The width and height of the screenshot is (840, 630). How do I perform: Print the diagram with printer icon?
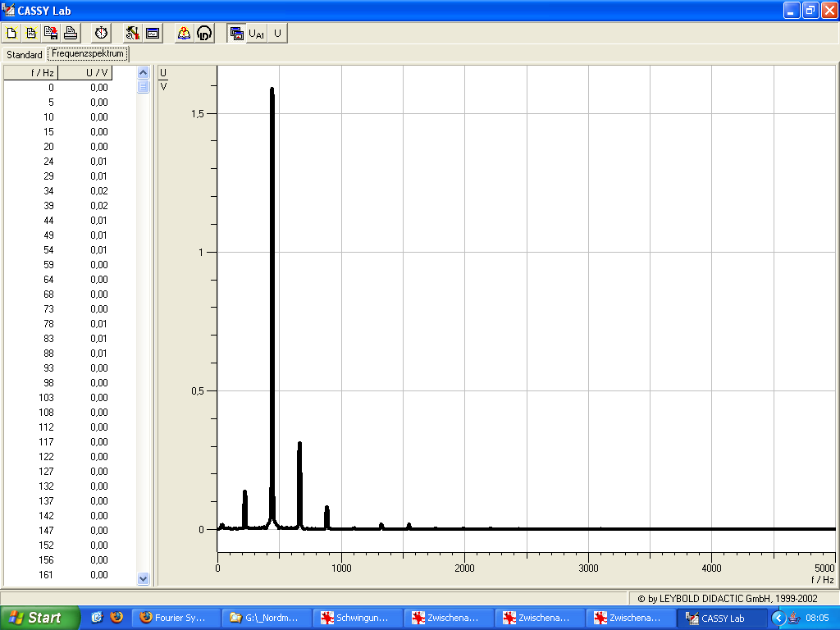[x=71, y=34]
